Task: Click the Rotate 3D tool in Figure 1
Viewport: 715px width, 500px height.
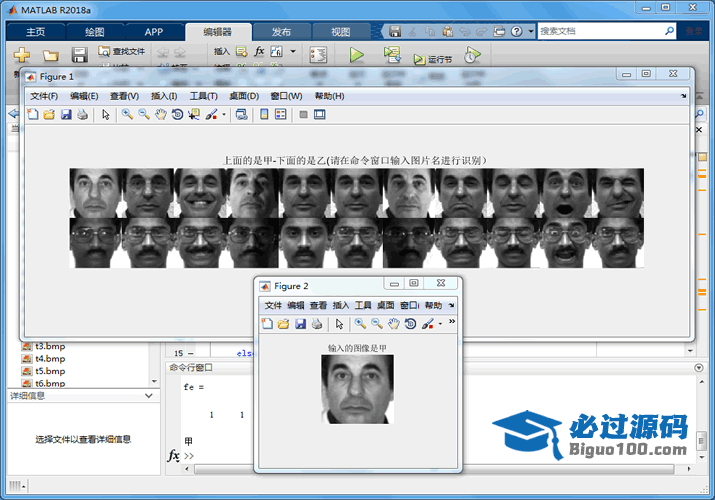Action: click(177, 115)
